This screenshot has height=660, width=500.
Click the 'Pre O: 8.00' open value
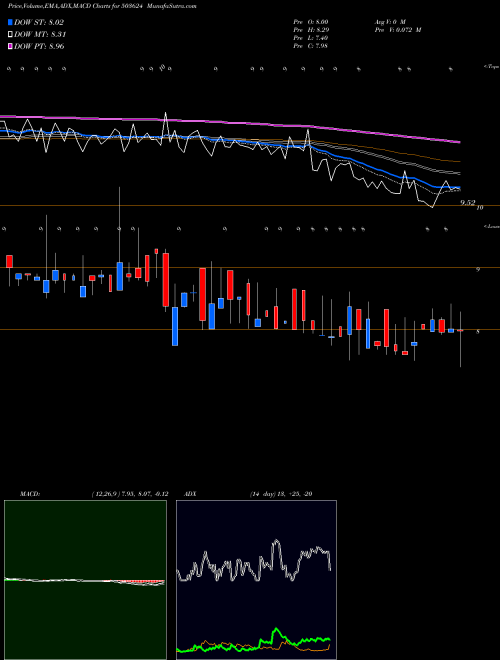point(311,22)
